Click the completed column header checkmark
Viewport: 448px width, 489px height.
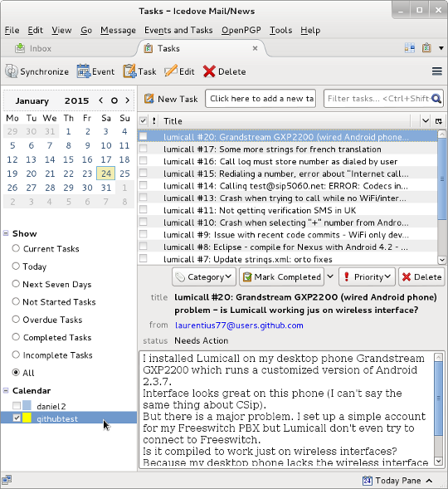143,120
